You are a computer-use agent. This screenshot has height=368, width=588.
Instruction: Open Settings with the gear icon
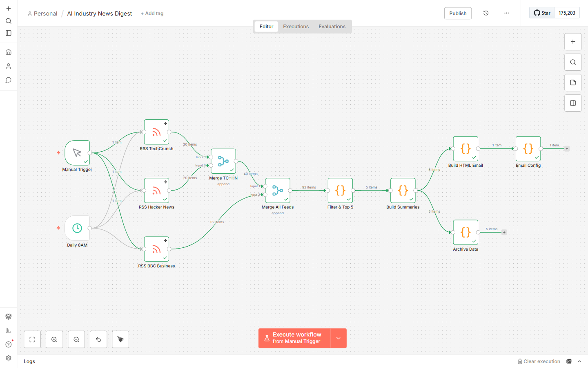(x=8, y=358)
